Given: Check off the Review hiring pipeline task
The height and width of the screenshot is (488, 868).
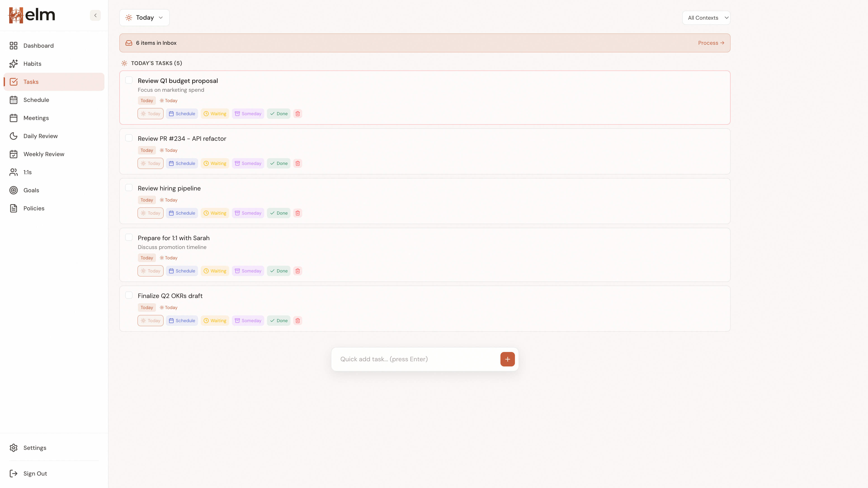Looking at the screenshot, I should coord(129,188).
